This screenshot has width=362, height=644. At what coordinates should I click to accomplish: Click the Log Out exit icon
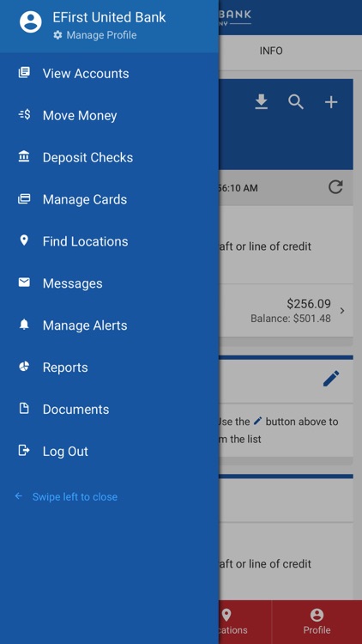pos(24,451)
